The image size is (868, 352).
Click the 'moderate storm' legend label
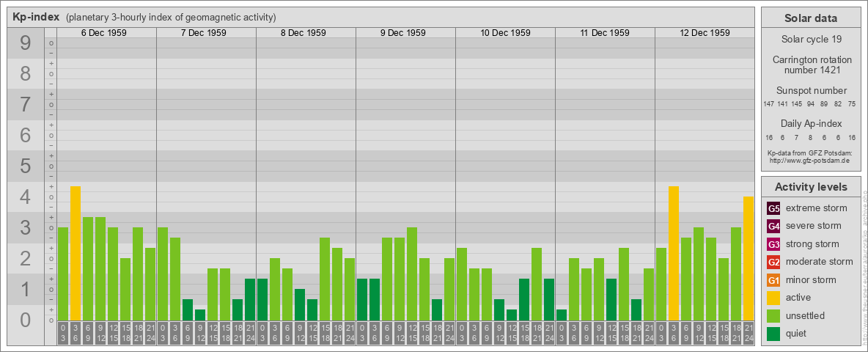point(820,262)
